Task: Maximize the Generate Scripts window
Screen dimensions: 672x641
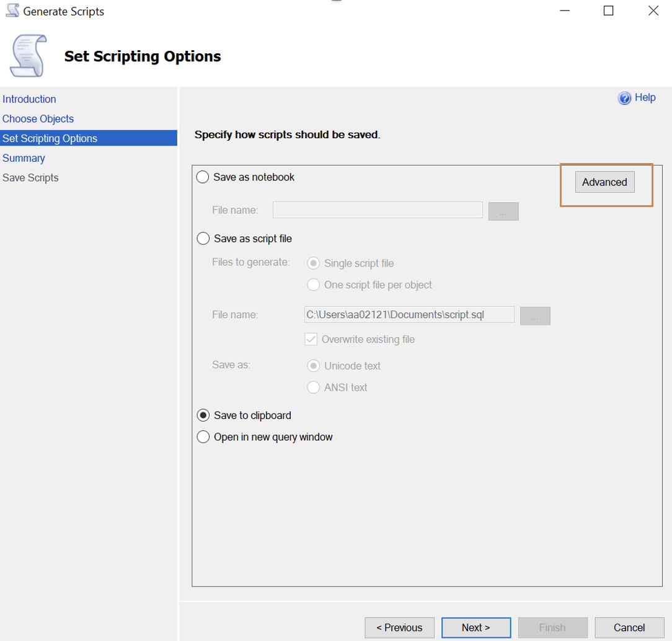Action: coord(608,11)
